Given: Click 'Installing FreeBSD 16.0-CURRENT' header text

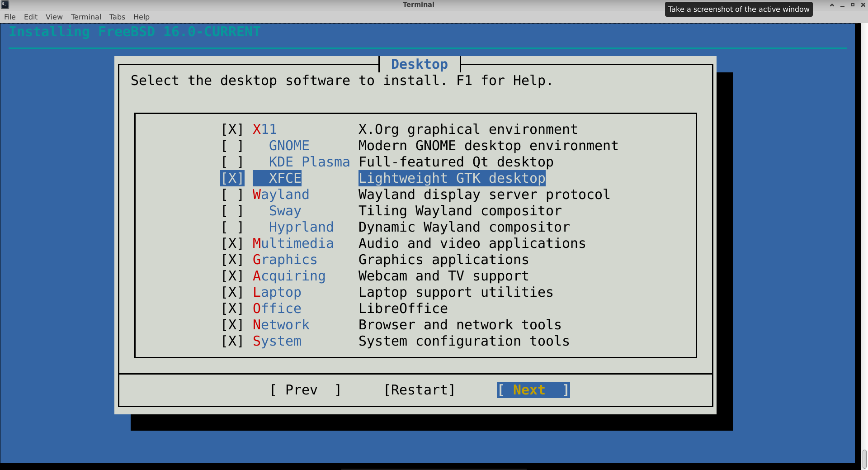Looking at the screenshot, I should tap(135, 32).
